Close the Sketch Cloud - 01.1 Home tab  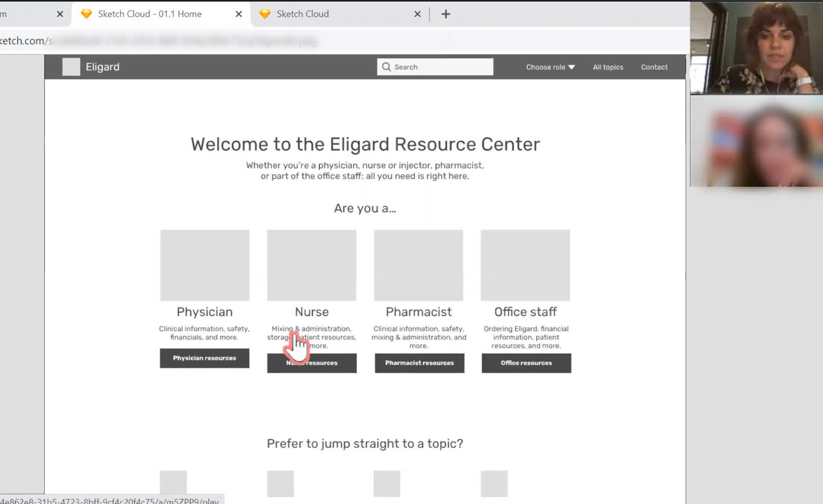click(239, 14)
